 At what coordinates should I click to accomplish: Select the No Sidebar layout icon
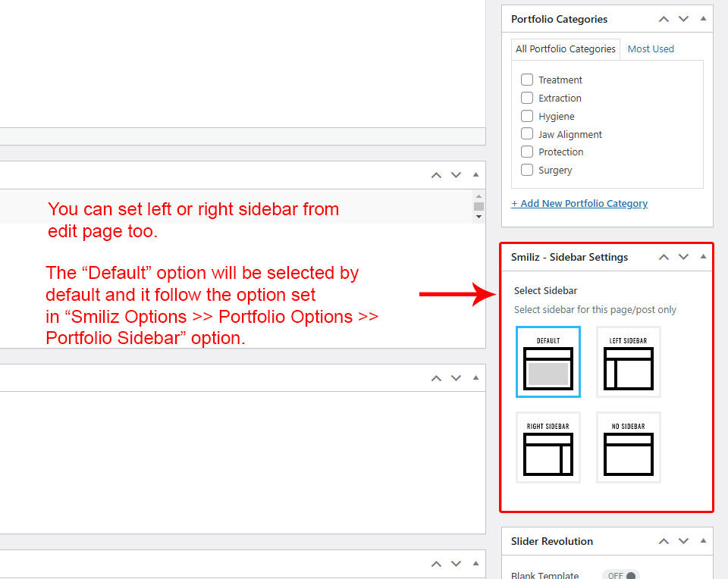coord(628,448)
